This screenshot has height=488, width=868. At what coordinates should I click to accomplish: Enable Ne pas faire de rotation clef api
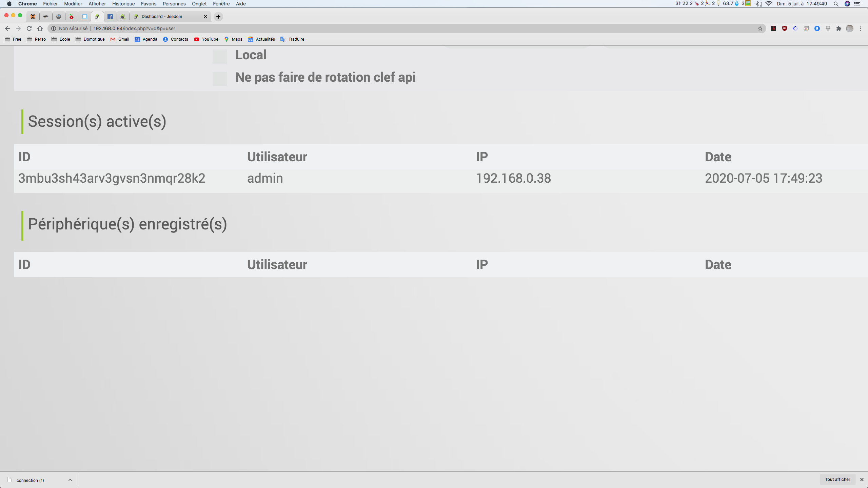coord(220,79)
